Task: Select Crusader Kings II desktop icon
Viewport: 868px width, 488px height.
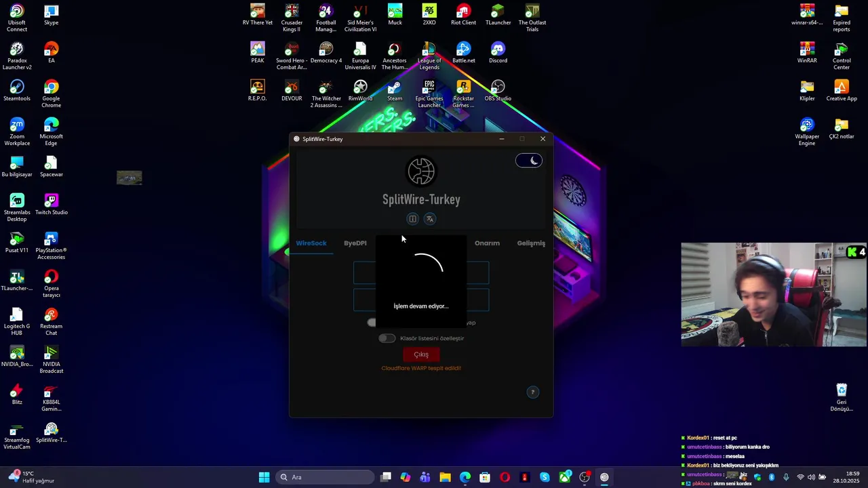Action: [292, 18]
